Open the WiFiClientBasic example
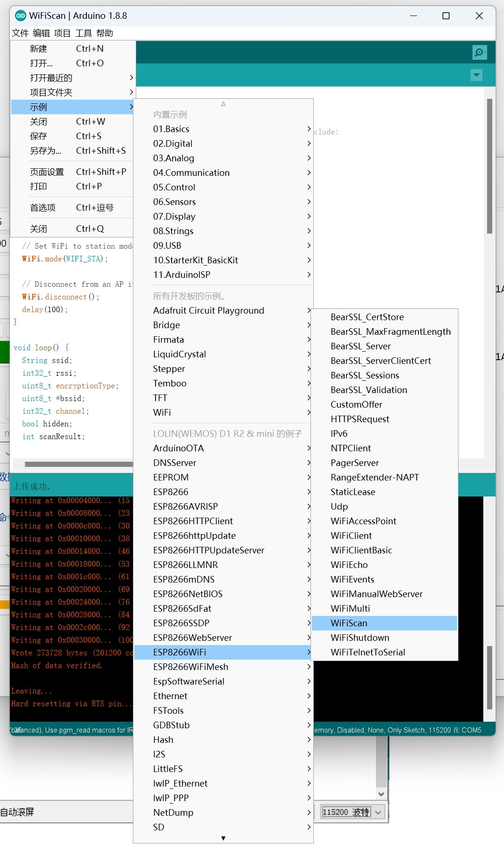Image resolution: width=504 pixels, height=851 pixels. (x=385, y=550)
